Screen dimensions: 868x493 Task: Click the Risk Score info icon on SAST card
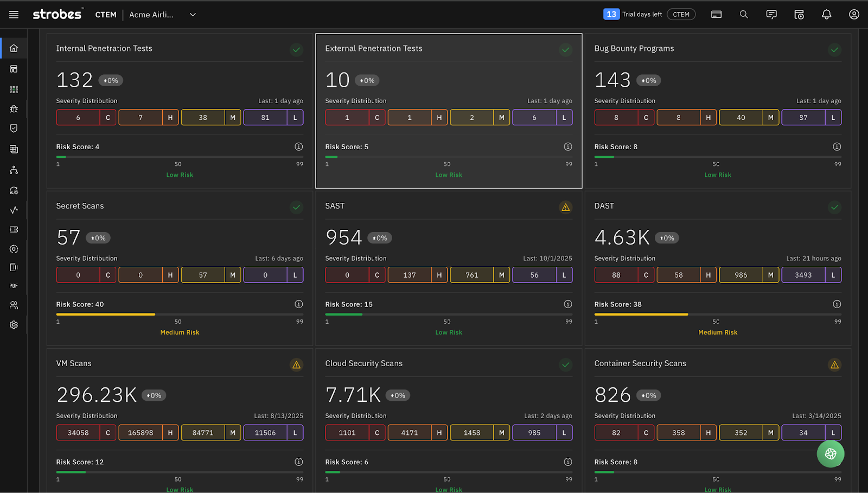[x=568, y=304]
